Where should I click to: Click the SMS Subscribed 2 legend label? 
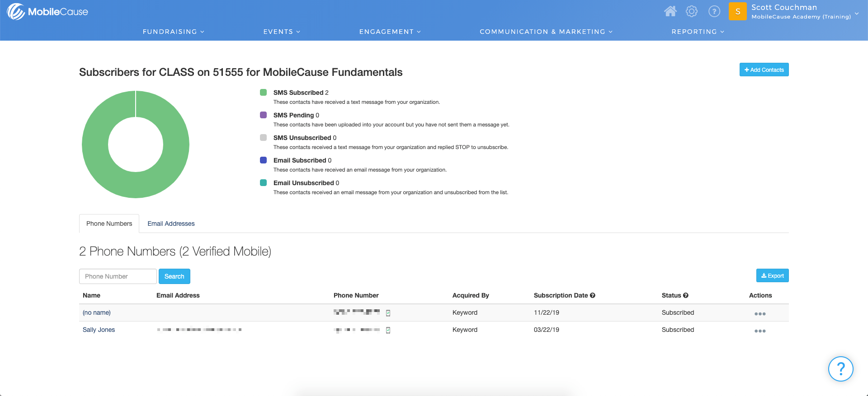coord(301,93)
